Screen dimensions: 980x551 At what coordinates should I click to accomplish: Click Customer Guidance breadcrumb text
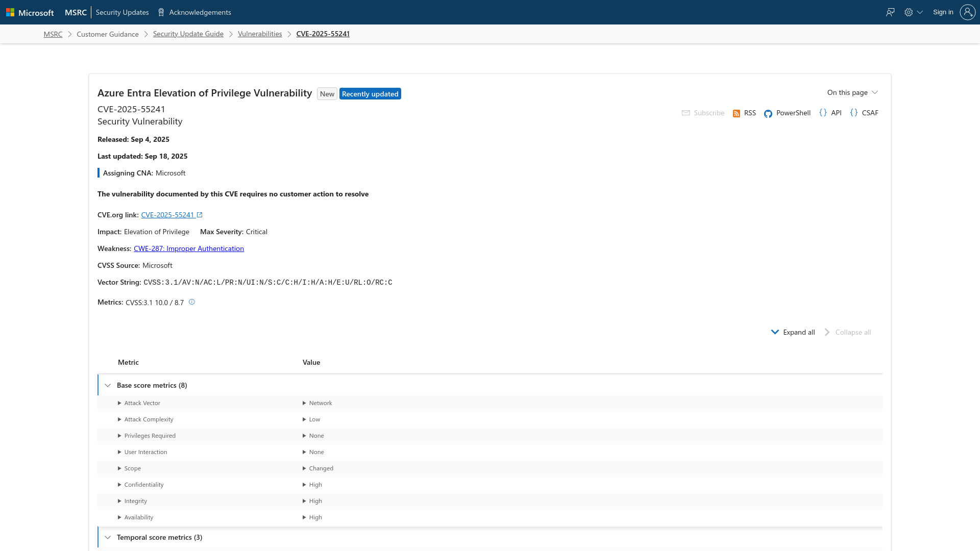(108, 34)
